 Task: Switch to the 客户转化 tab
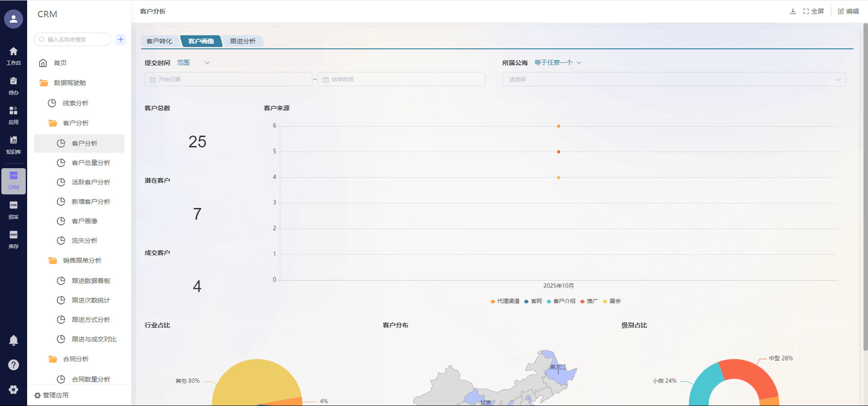(x=159, y=41)
